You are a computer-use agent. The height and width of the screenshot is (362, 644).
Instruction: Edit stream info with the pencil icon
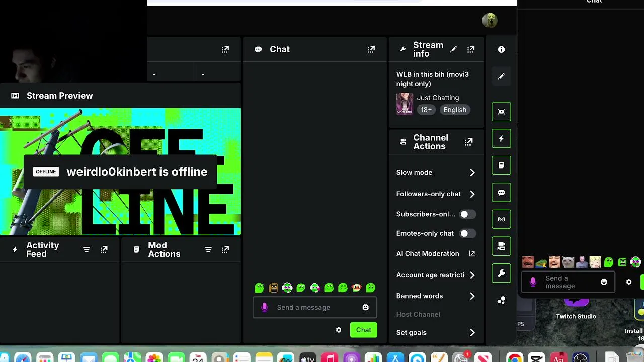click(453, 49)
